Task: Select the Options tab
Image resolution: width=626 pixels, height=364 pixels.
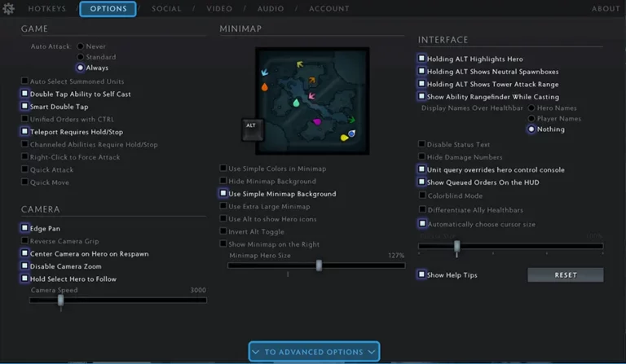Action: (x=108, y=9)
